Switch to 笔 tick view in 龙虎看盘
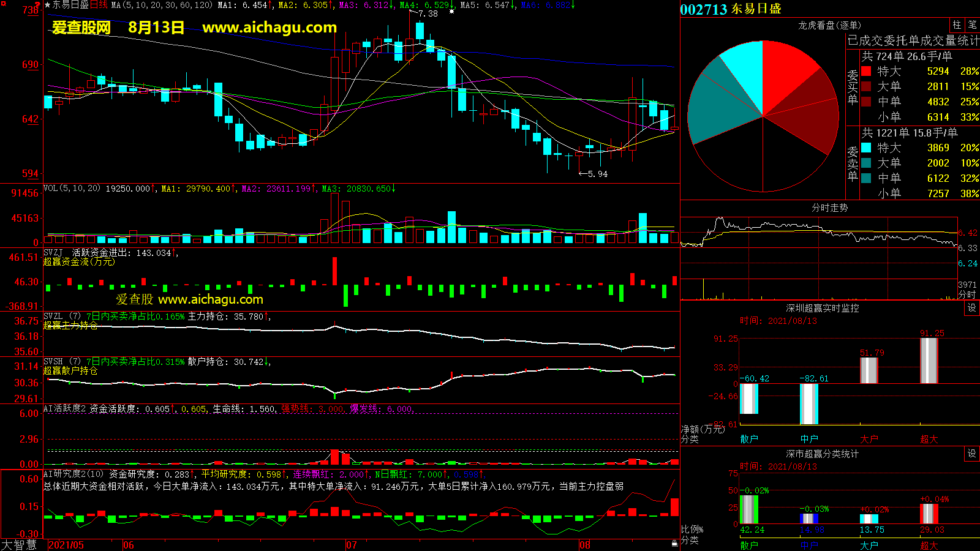 972,25
